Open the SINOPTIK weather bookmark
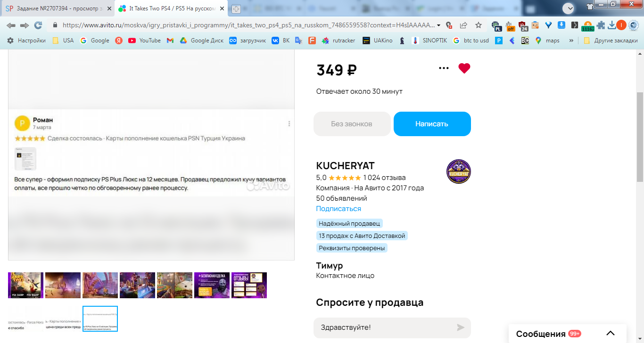644x343 pixels. [x=429, y=41]
